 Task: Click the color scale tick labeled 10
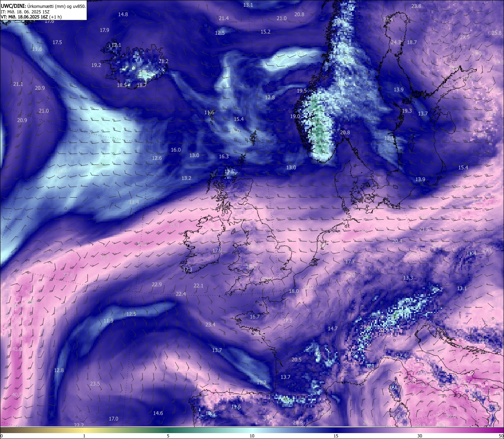[x=252, y=436]
